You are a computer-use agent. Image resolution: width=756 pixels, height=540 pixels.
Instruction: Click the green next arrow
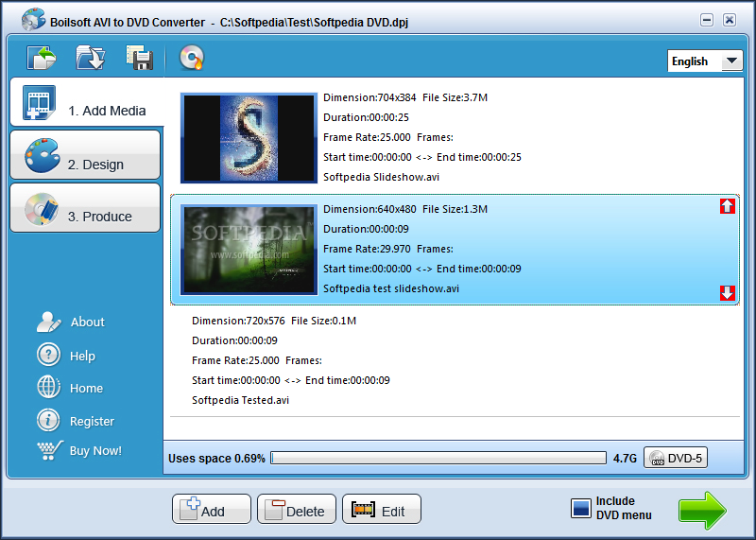click(x=702, y=510)
